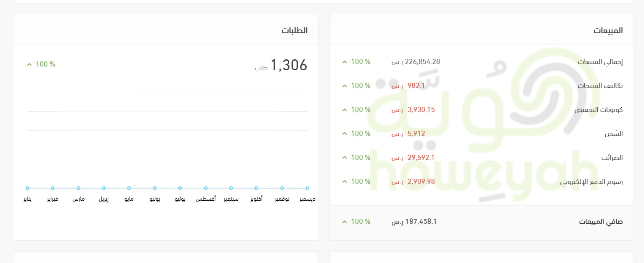This screenshot has width=644, height=263.
Task: Click the يونيو chart data point
Action: click(155, 188)
